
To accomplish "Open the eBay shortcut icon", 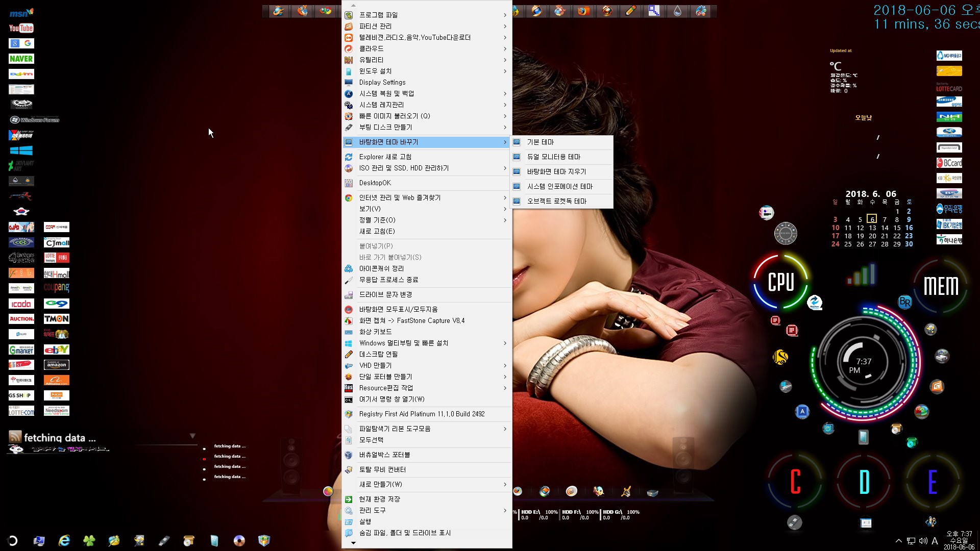I will pos(57,349).
